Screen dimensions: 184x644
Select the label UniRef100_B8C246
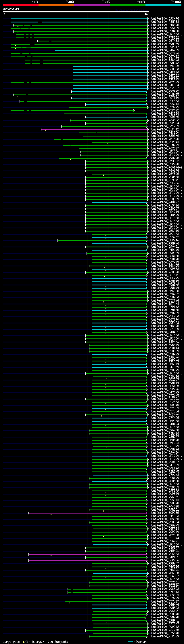[165, 240]
